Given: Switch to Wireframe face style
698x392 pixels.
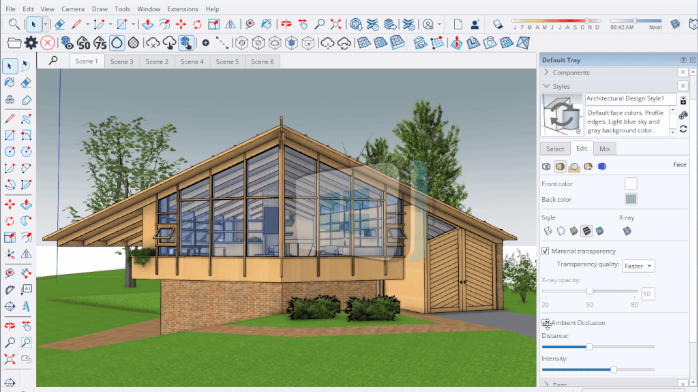Looking at the screenshot, I should pyautogui.click(x=548, y=231).
